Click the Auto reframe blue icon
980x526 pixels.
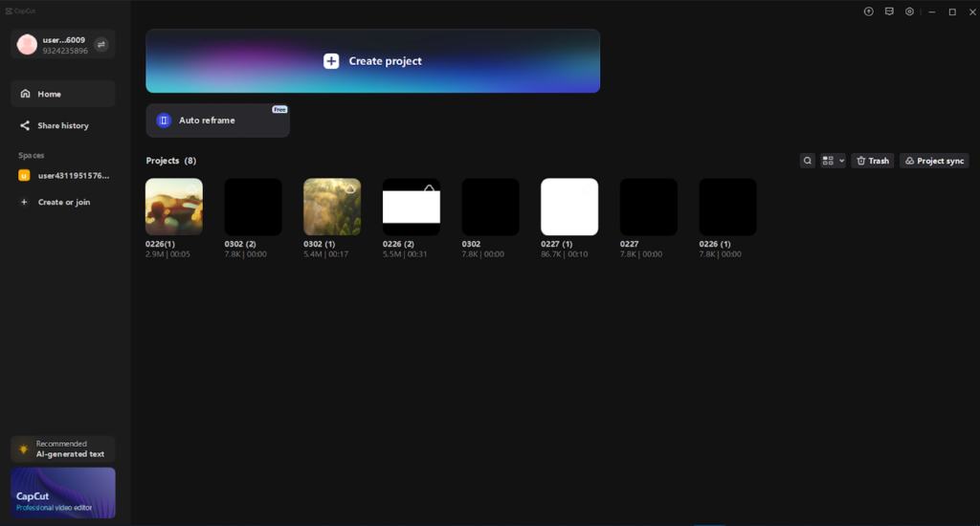164,121
